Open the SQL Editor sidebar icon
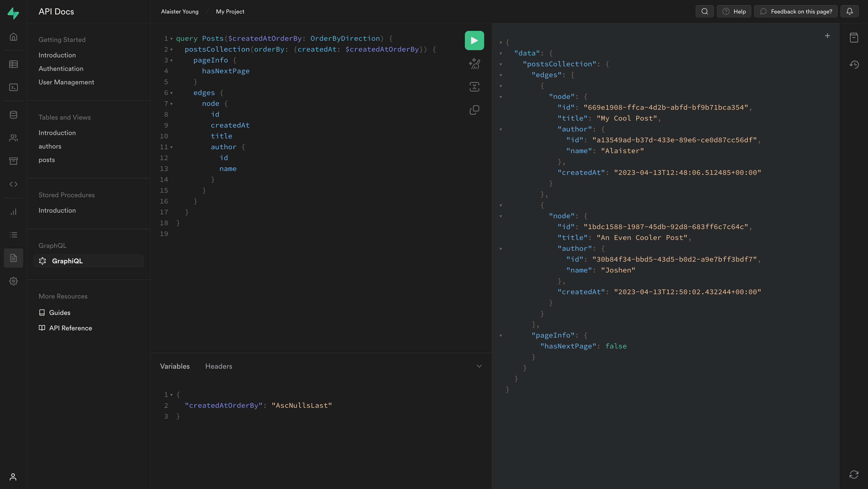The height and width of the screenshot is (489, 868). (14, 87)
